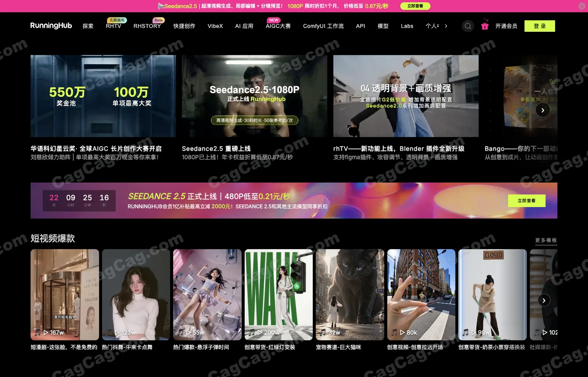Click the RunningHub logo
The height and width of the screenshot is (377, 588).
point(51,25)
